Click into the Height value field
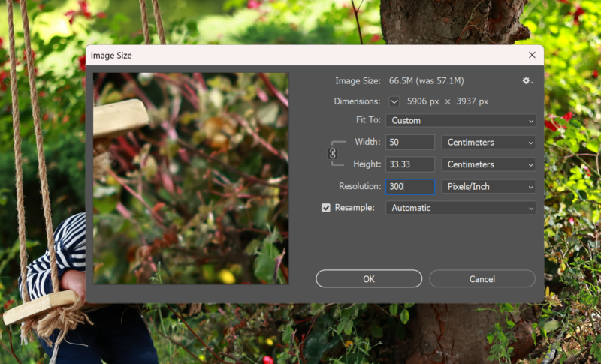 point(410,164)
